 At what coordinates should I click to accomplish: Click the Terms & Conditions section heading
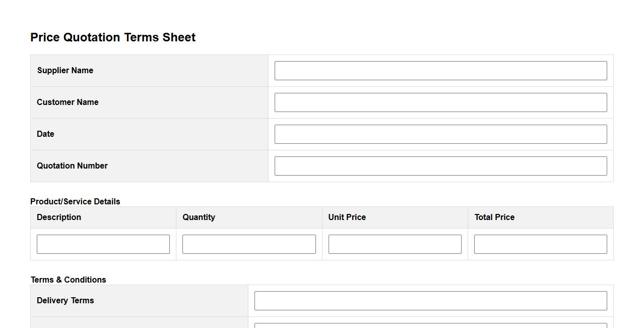(x=69, y=280)
